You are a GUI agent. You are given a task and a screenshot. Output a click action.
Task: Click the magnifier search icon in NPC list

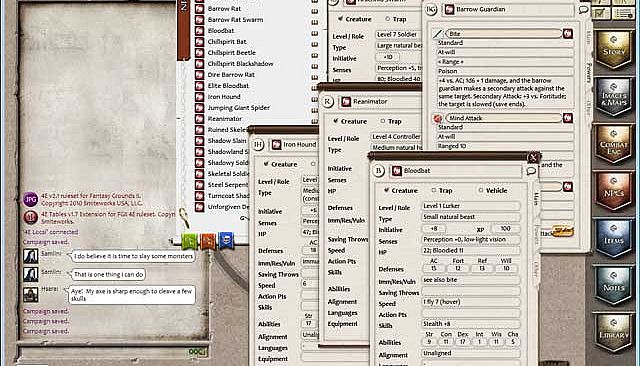pyautogui.click(x=184, y=217)
